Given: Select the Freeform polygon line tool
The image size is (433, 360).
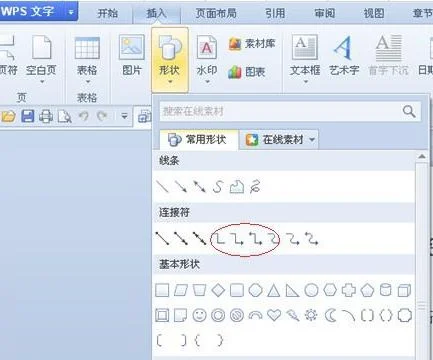Looking at the screenshot, I should 237,187.
